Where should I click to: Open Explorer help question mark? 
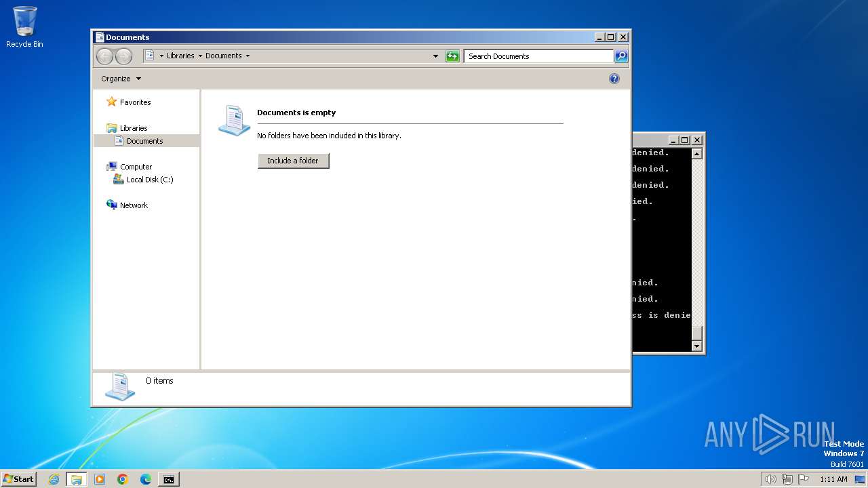(x=614, y=79)
